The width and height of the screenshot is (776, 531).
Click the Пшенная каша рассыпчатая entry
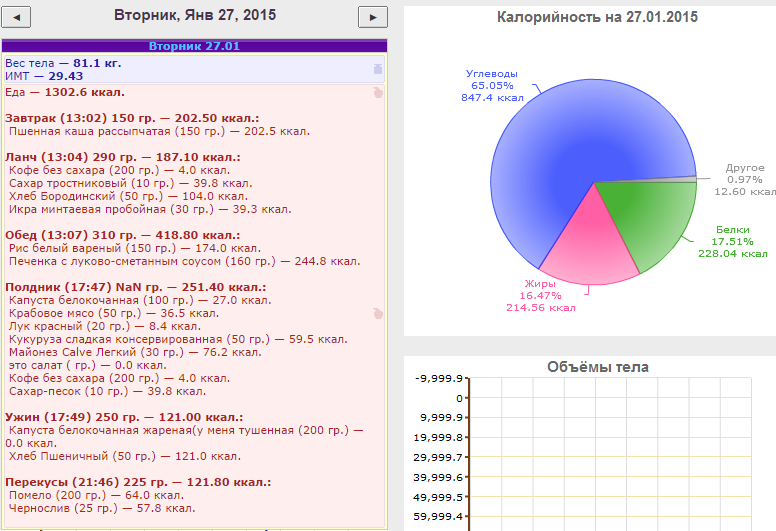tap(159, 132)
